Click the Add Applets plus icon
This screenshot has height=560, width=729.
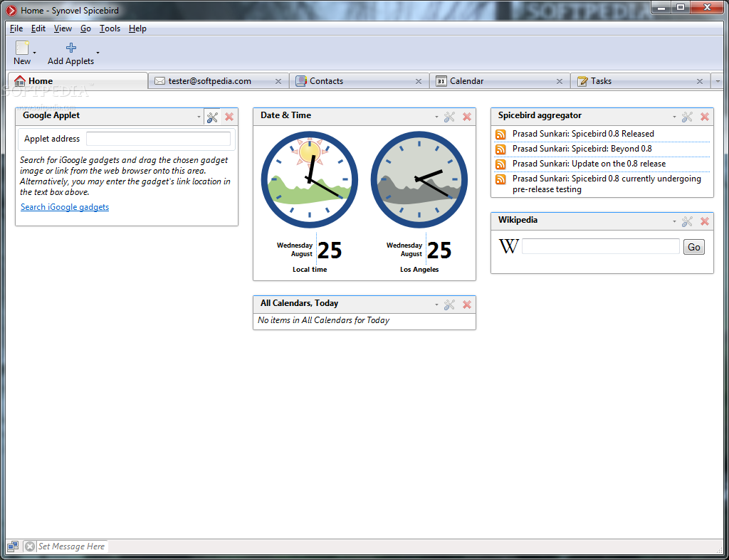point(70,48)
